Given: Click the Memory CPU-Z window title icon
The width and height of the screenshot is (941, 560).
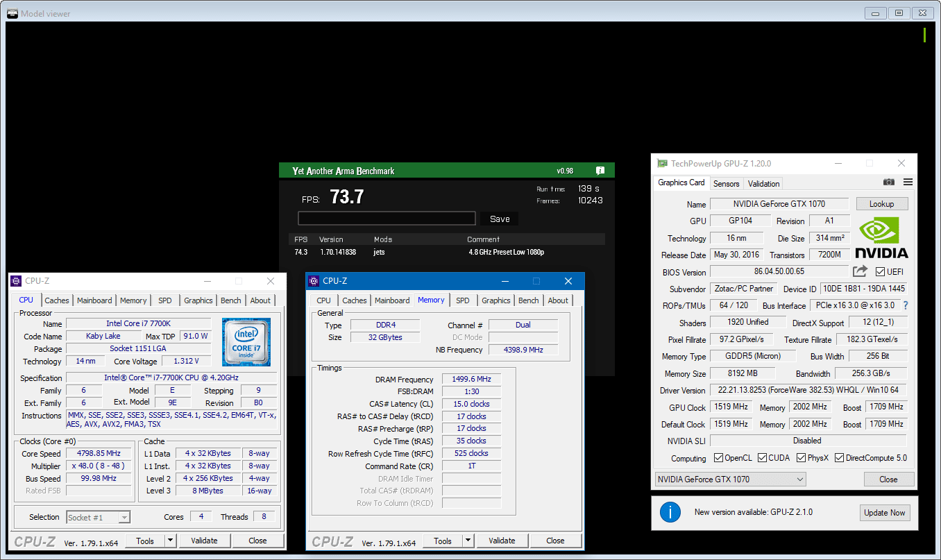Looking at the screenshot, I should point(314,281).
